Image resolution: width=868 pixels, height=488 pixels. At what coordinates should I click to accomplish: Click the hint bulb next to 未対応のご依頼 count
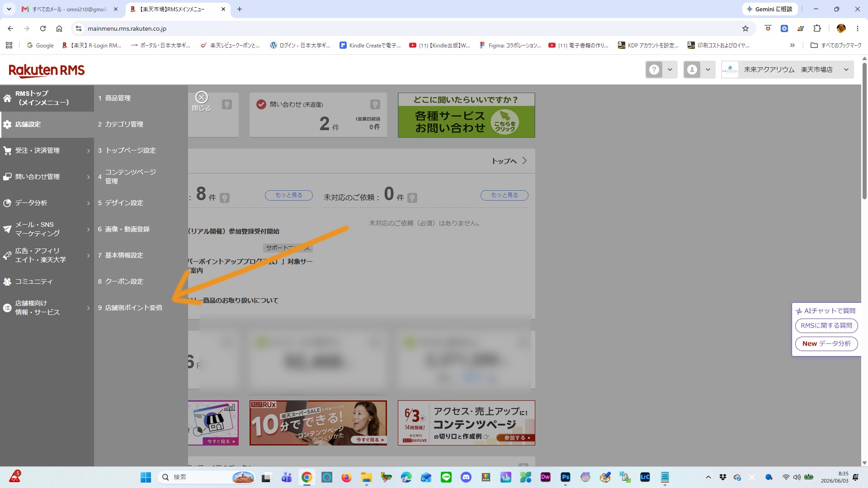[412, 198]
